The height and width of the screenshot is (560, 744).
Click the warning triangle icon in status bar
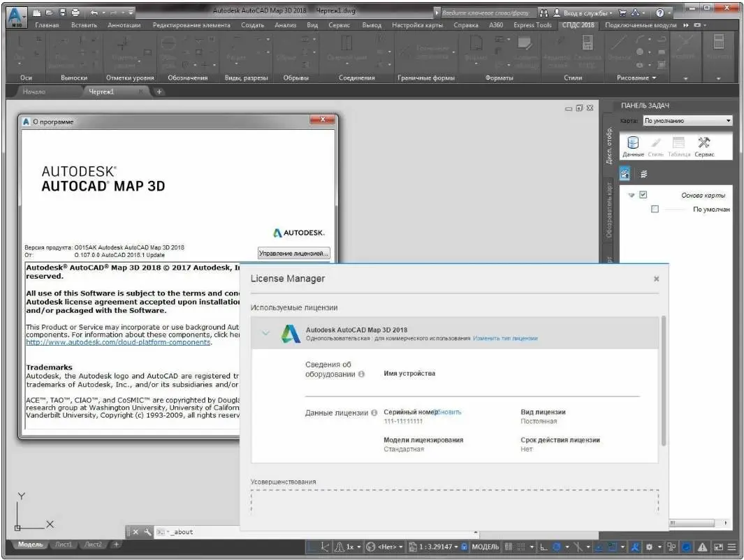click(x=702, y=547)
